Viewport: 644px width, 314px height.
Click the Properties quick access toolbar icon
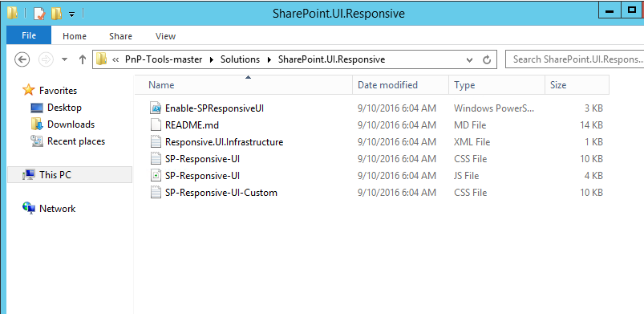click(38, 14)
